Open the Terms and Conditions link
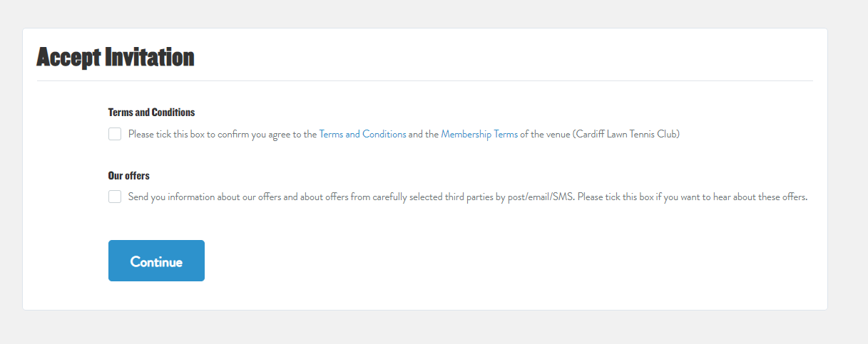Screen dimensions: 868x344 [362, 134]
